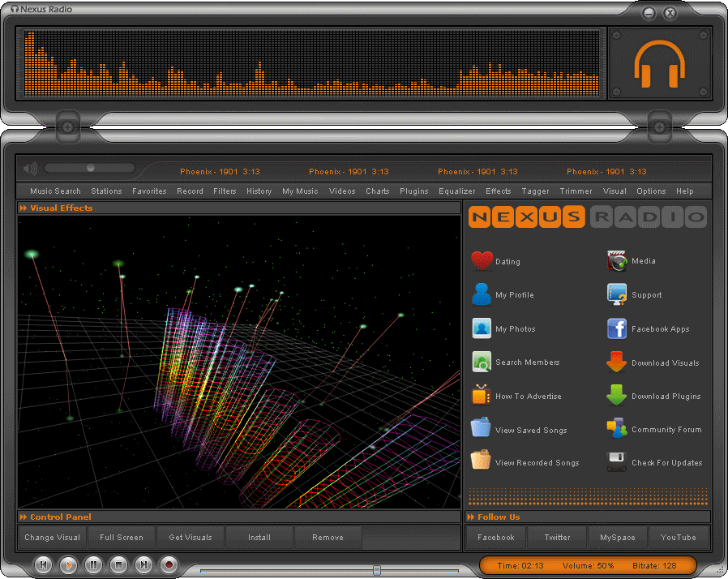Click the How To Advertise TV icon
This screenshot has width=728, height=579.
coord(481,396)
